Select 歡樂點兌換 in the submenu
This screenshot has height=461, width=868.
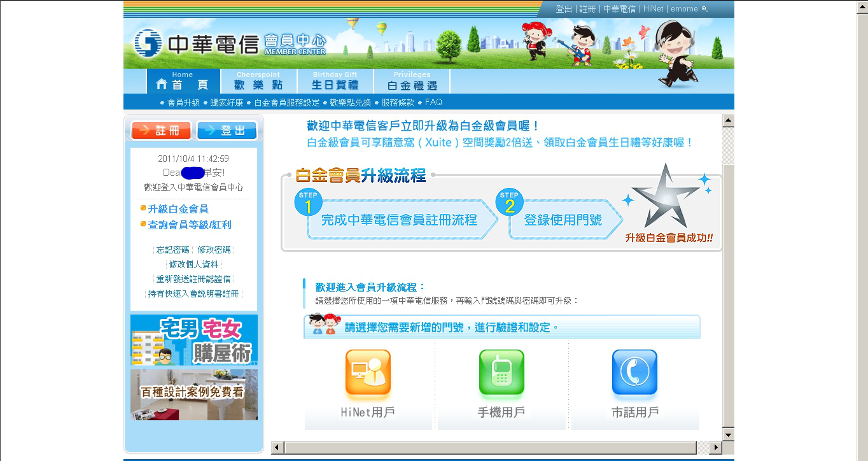[x=351, y=103]
